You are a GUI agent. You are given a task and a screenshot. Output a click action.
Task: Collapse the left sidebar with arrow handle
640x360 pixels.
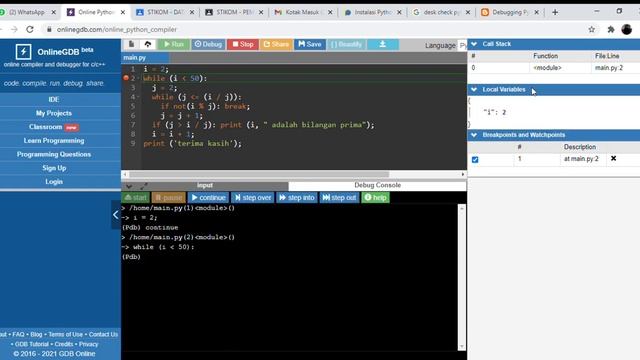[x=116, y=215]
